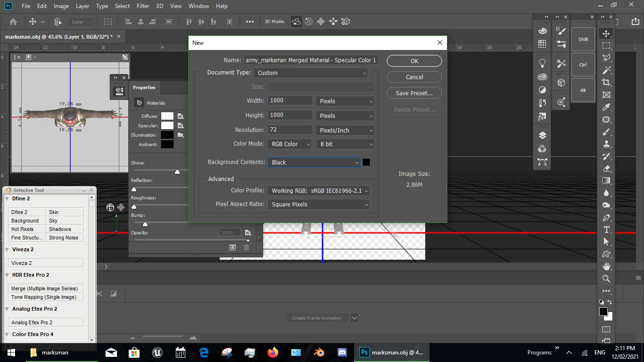
Task: Select the Pen tool
Action: click(x=606, y=218)
